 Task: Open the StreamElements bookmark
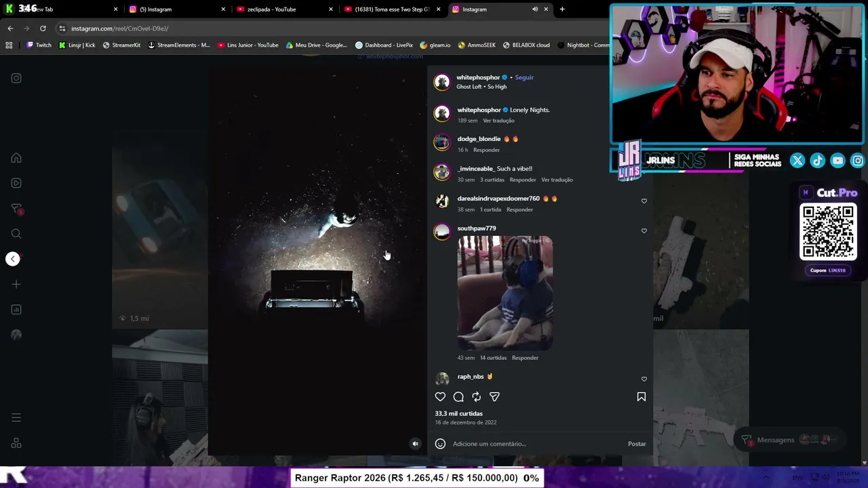(x=179, y=45)
